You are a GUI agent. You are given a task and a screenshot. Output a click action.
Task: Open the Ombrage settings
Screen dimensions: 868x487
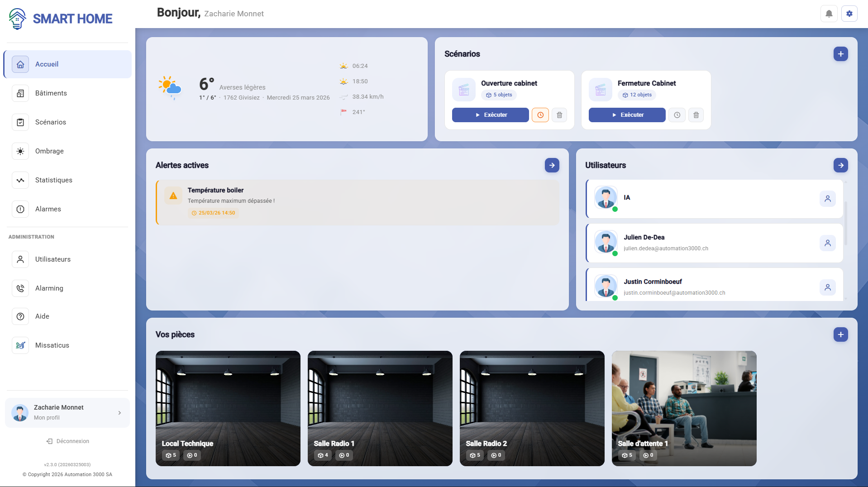pyautogui.click(x=50, y=151)
